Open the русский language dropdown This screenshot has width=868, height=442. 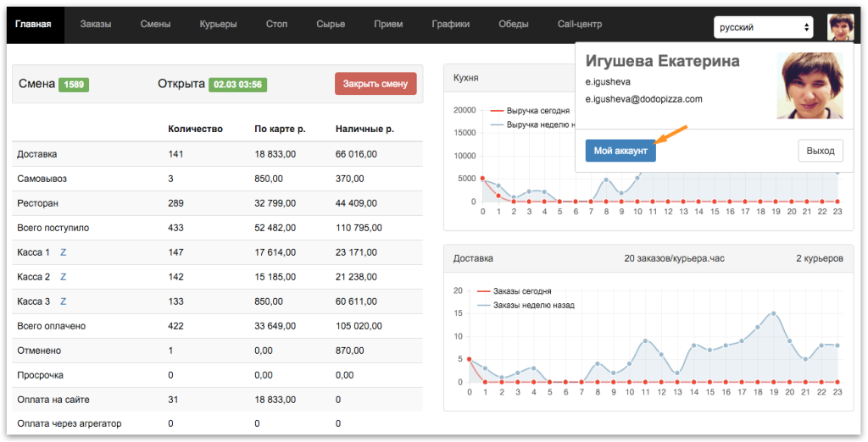click(x=764, y=27)
